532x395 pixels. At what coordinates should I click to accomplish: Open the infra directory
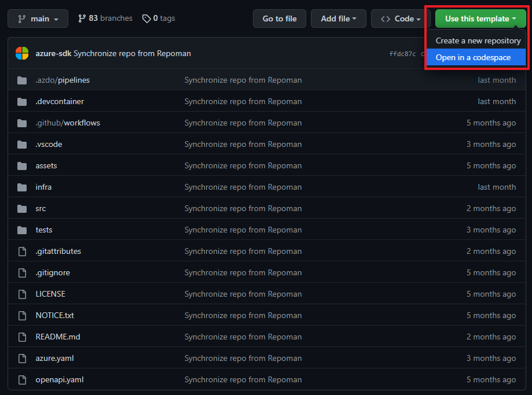point(43,187)
